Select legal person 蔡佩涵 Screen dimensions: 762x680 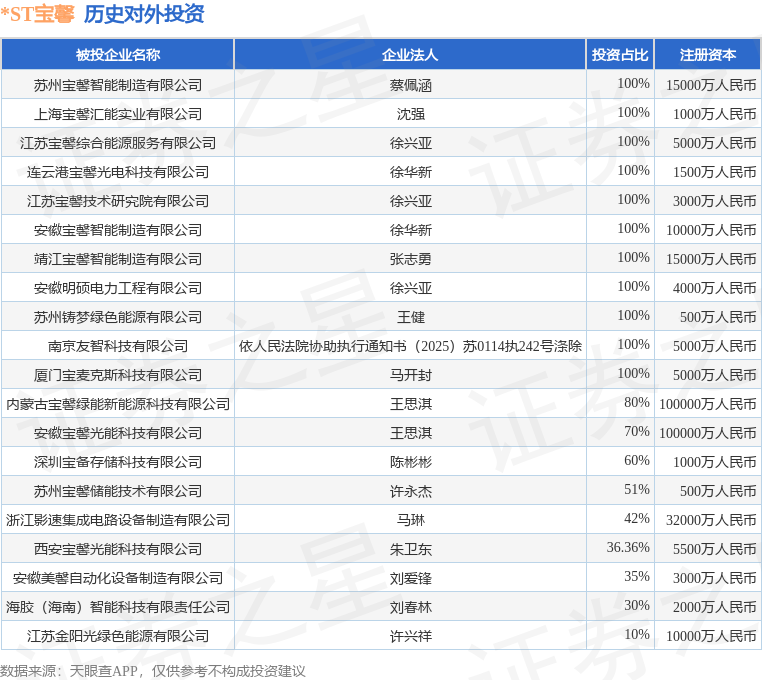click(x=411, y=85)
